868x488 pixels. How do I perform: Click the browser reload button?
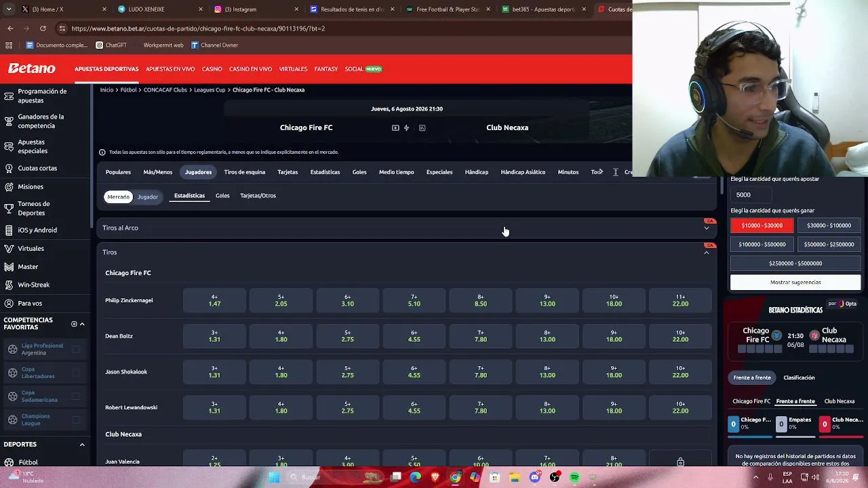click(43, 28)
